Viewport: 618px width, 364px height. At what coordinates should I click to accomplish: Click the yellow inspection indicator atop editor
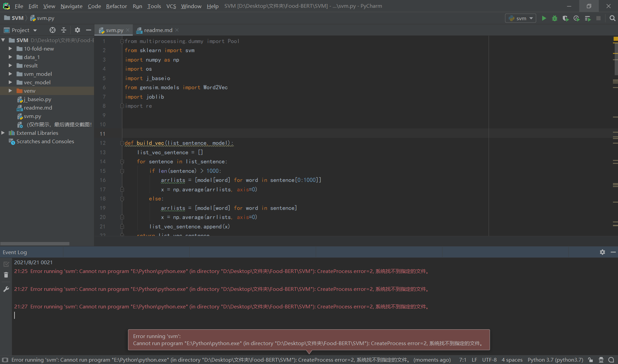pos(615,39)
